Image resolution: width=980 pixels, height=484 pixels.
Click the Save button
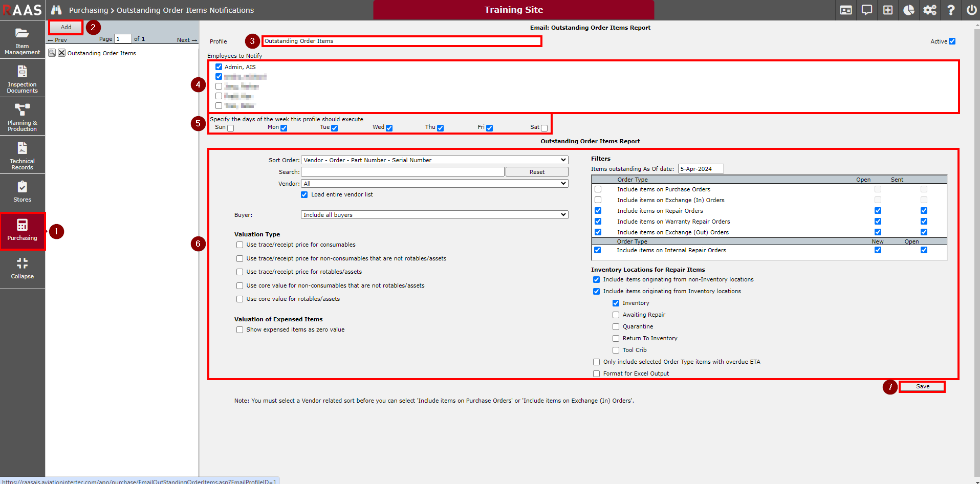click(x=922, y=387)
